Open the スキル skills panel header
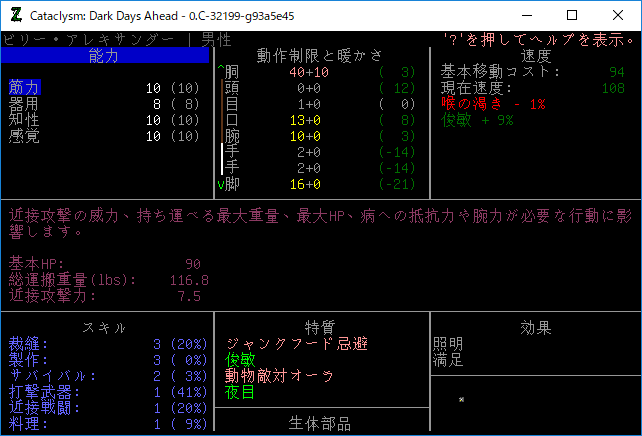This screenshot has width=642, height=436. click(x=104, y=328)
